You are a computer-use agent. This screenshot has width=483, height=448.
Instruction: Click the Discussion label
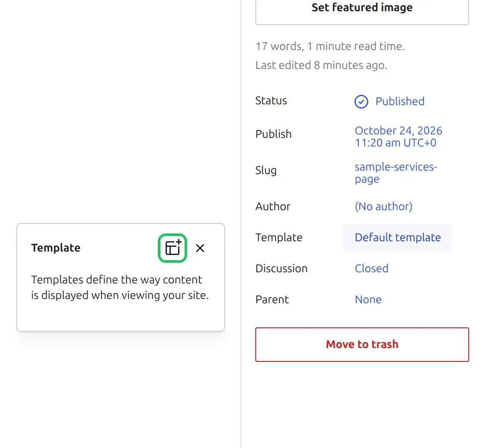[x=282, y=269]
